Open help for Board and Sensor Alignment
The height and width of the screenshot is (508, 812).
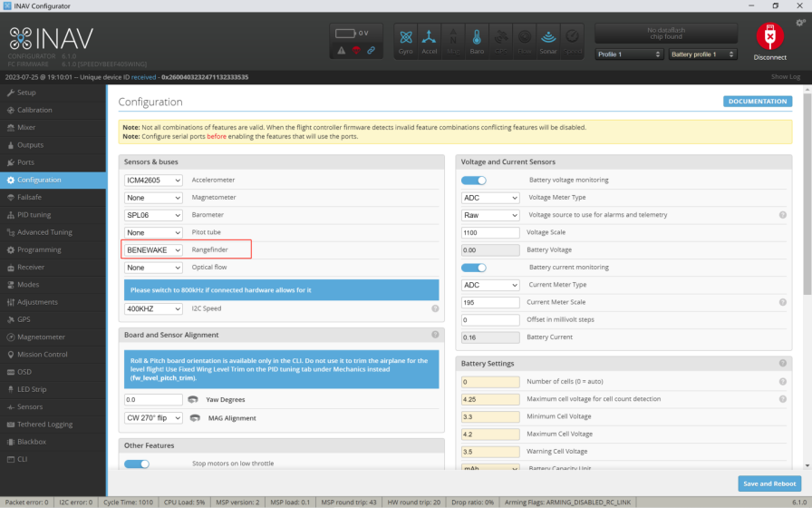coord(436,335)
